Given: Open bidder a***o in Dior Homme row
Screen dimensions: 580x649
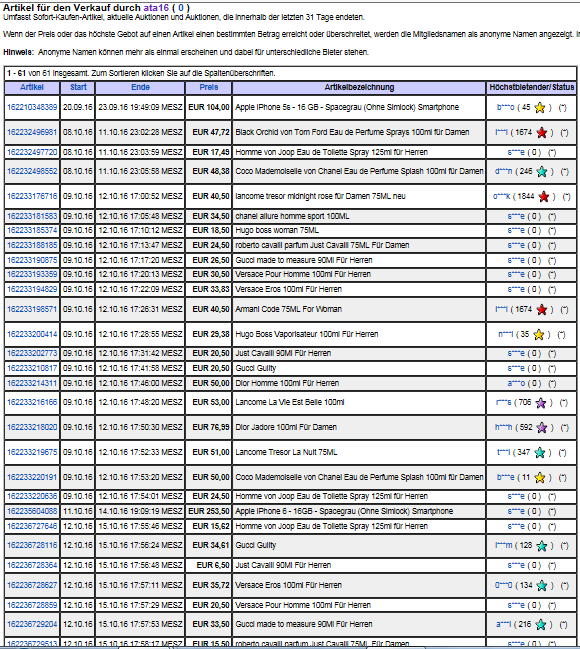Looking at the screenshot, I should point(516,383).
